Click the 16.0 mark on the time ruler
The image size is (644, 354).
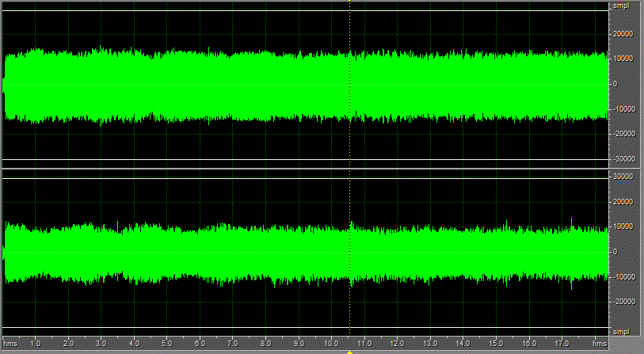click(x=529, y=344)
